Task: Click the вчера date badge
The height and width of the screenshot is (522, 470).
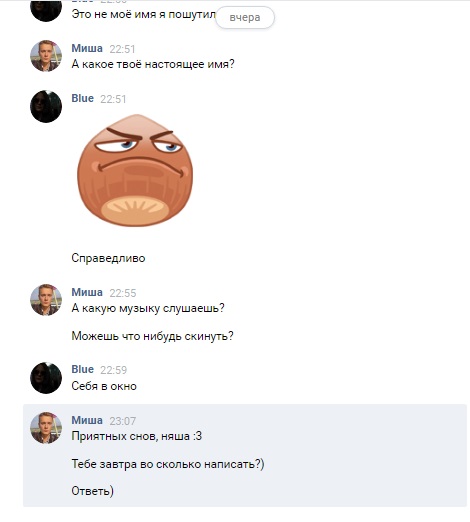Action: [x=245, y=17]
